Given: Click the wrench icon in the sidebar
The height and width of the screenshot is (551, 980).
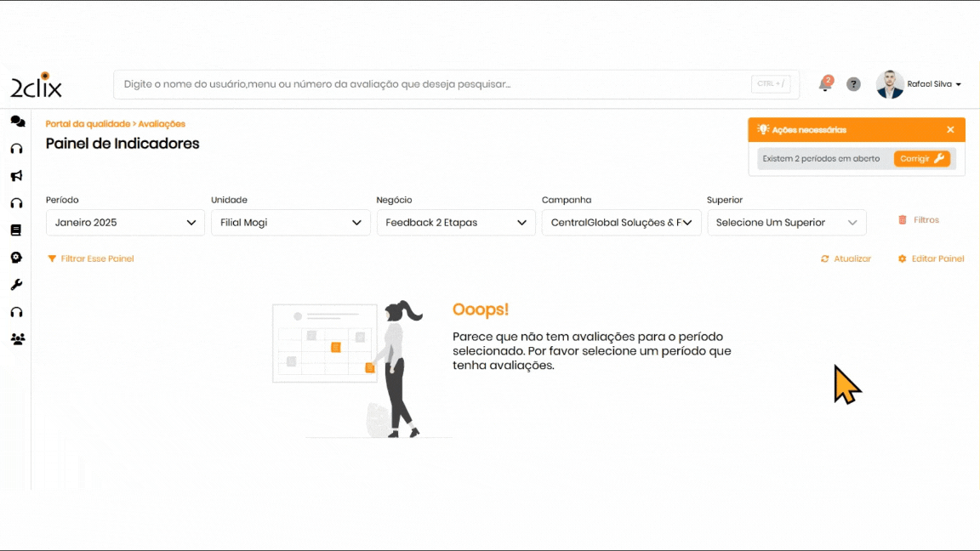Looking at the screenshot, I should coord(16,285).
